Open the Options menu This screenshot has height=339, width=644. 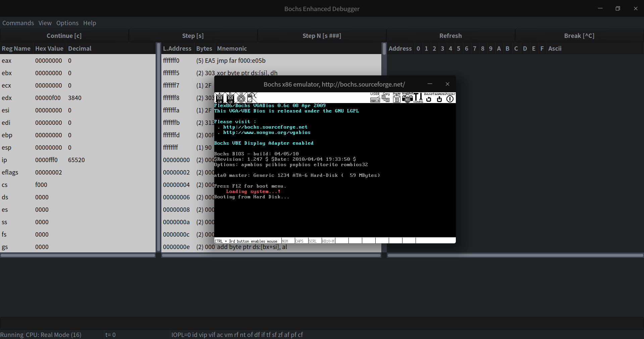67,23
